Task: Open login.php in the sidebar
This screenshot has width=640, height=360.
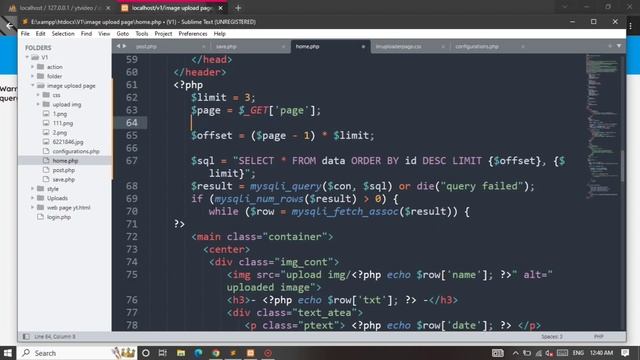Action: 59,217
